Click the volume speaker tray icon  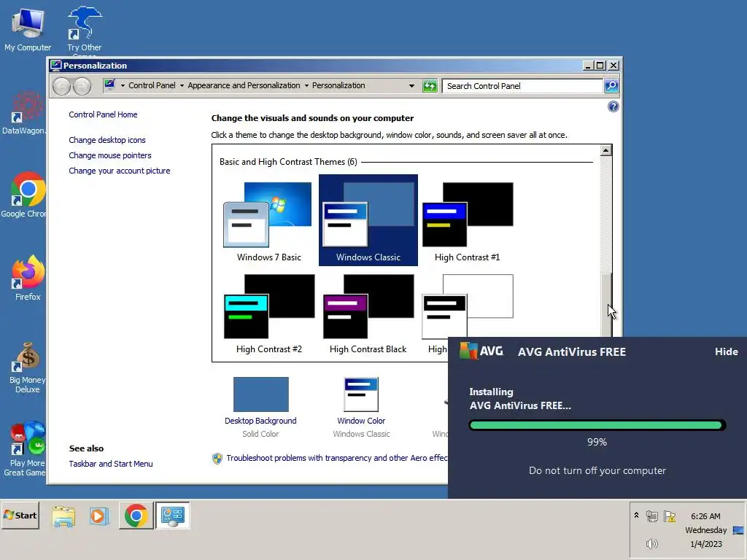[x=651, y=543]
